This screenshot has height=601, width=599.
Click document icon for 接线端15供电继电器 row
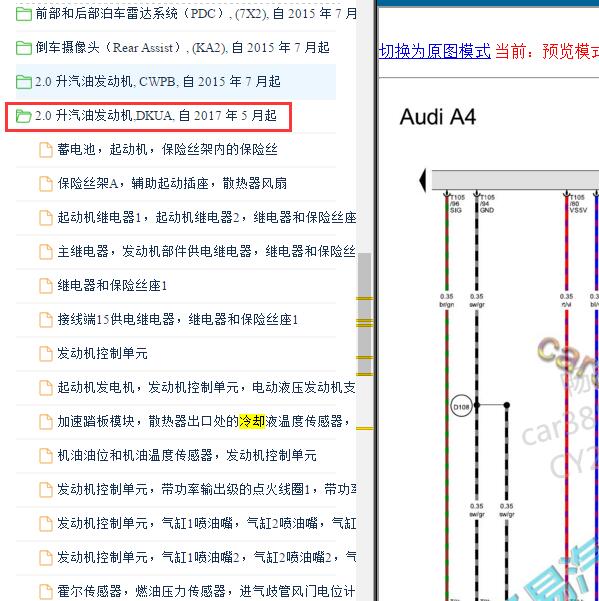46,320
